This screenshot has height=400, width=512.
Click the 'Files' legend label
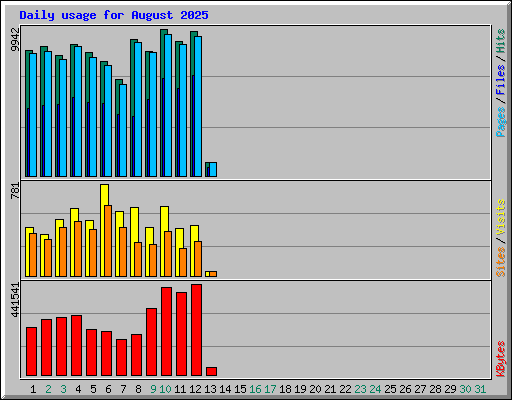(x=501, y=79)
